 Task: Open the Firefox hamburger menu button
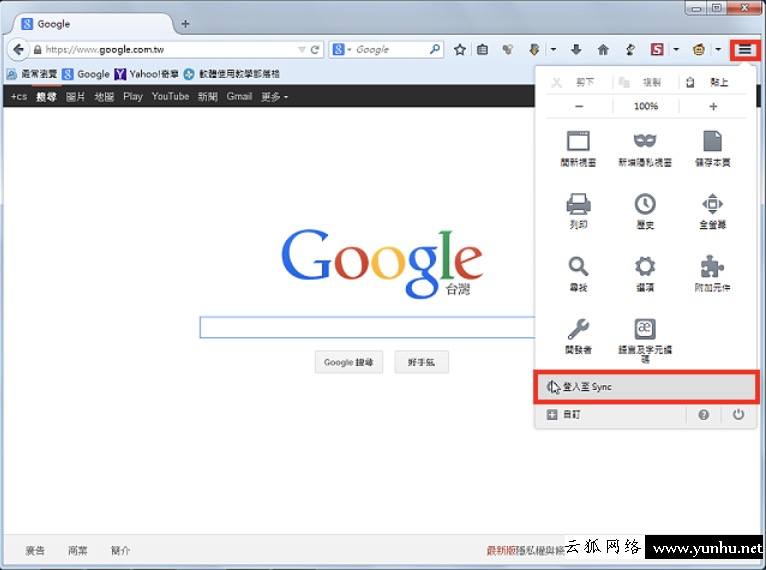coord(745,49)
